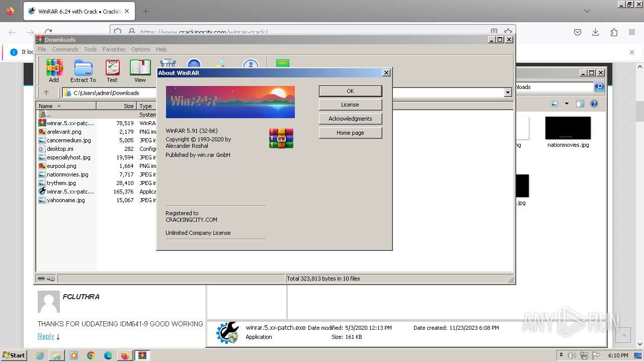Open the Windows Start menu
The width and height of the screenshot is (644, 362).
click(x=14, y=355)
